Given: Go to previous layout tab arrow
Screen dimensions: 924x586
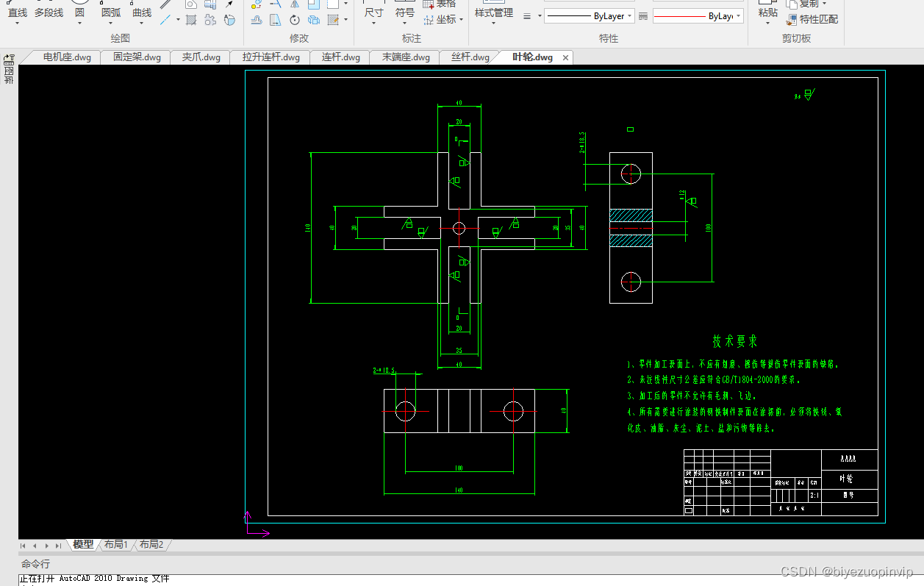Looking at the screenshot, I should [35, 546].
